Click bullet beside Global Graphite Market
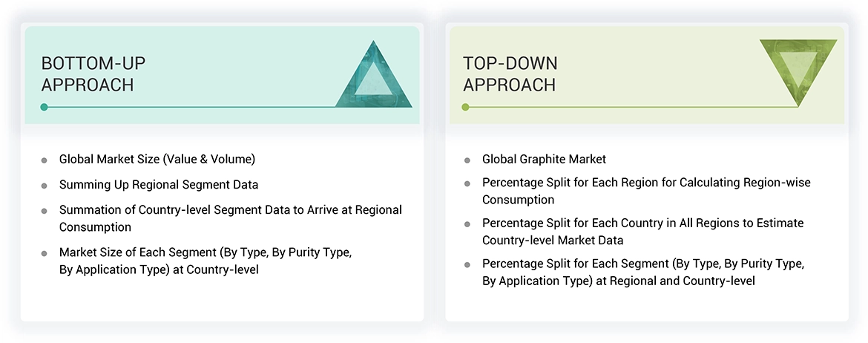 pos(467,160)
